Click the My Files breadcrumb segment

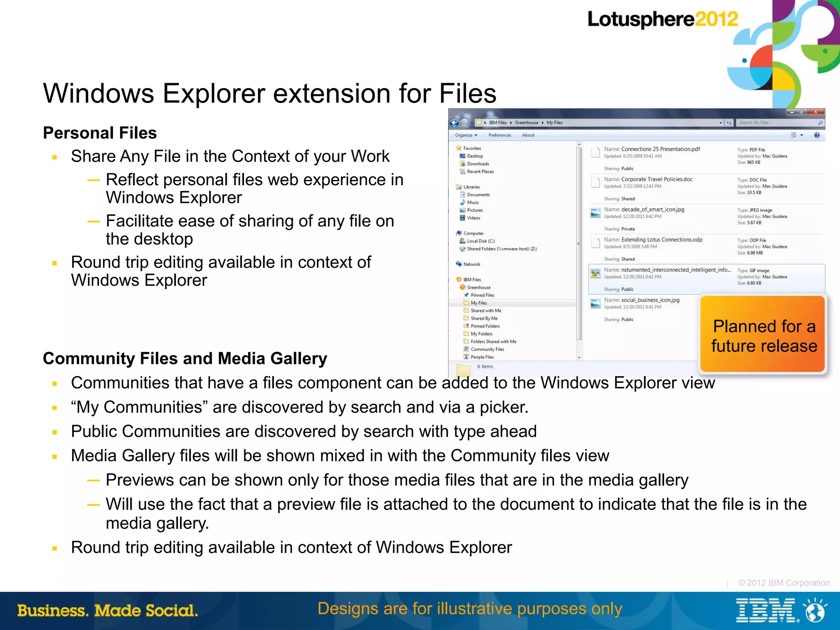click(555, 123)
